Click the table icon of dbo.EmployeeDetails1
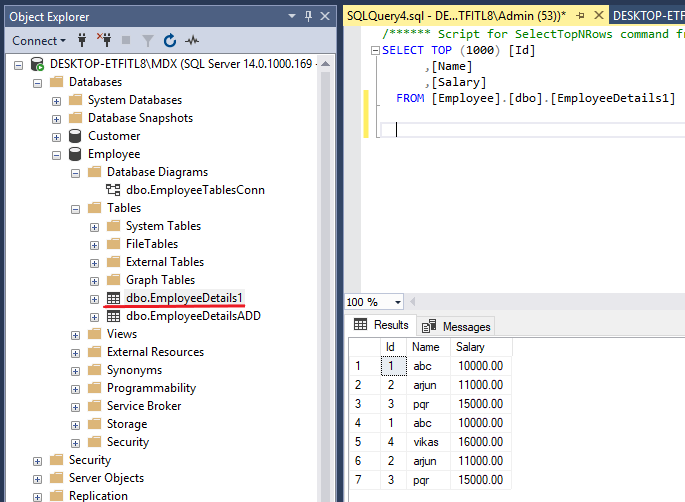685x502 pixels. click(x=113, y=298)
